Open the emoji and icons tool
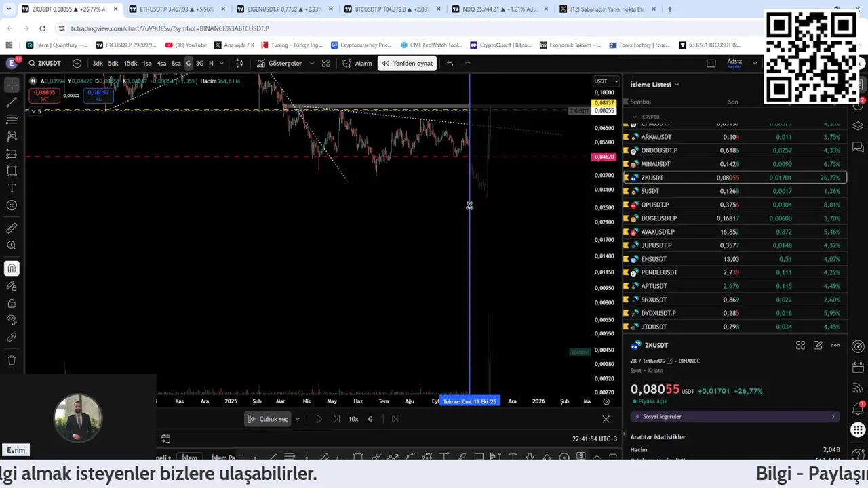This screenshot has height=488, width=868. 12,205
